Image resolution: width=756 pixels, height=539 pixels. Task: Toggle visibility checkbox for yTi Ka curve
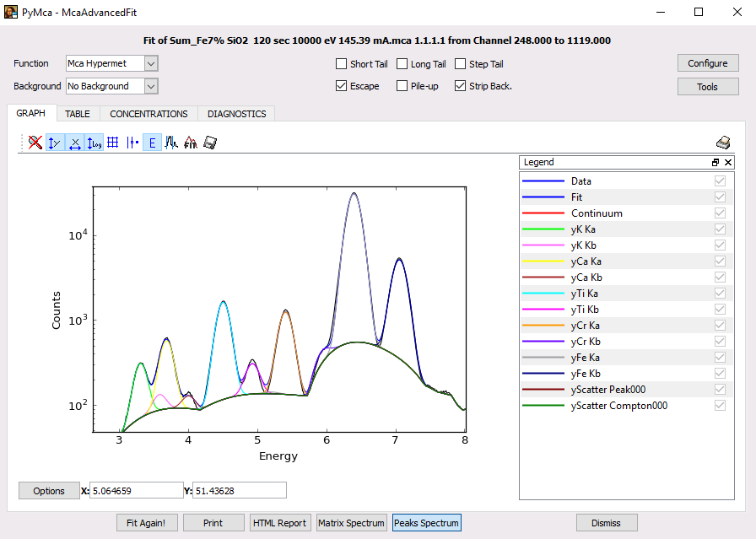pos(720,294)
